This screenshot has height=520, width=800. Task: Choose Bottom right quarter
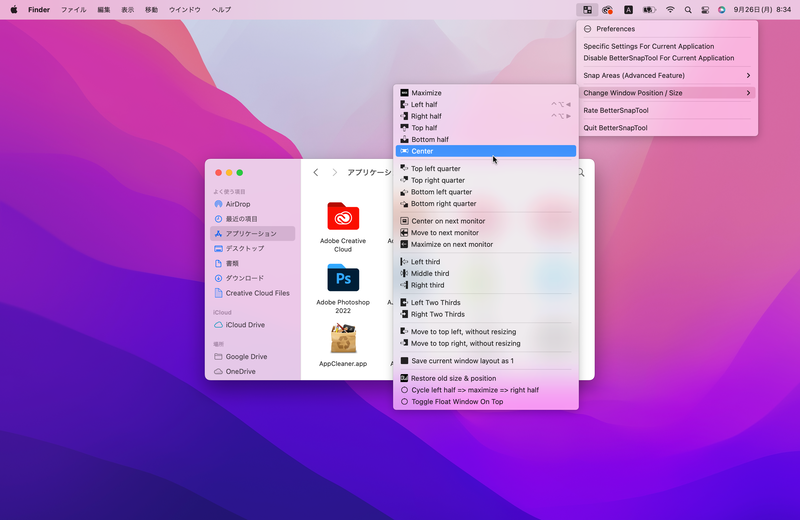(x=486, y=204)
